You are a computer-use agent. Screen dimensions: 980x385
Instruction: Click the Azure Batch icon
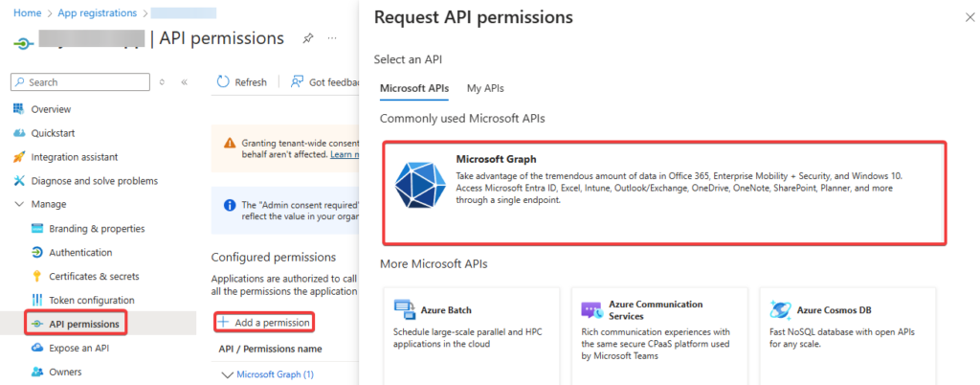click(403, 310)
